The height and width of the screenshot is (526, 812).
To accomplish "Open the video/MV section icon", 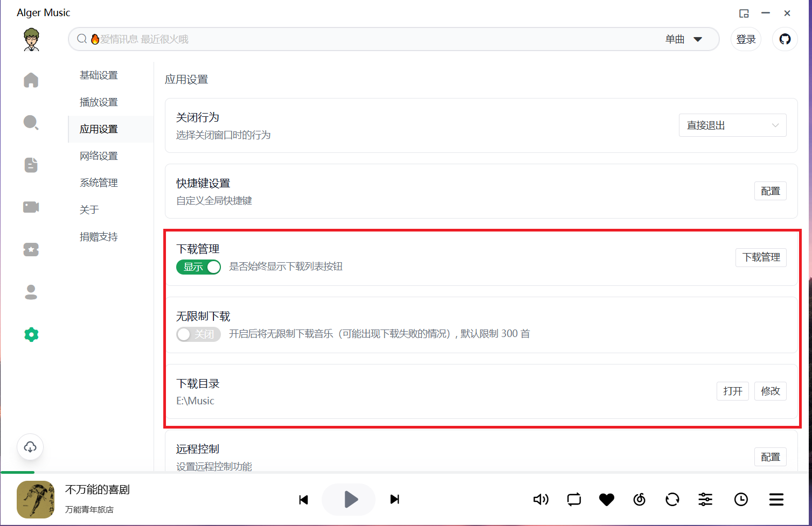I will pyautogui.click(x=31, y=207).
